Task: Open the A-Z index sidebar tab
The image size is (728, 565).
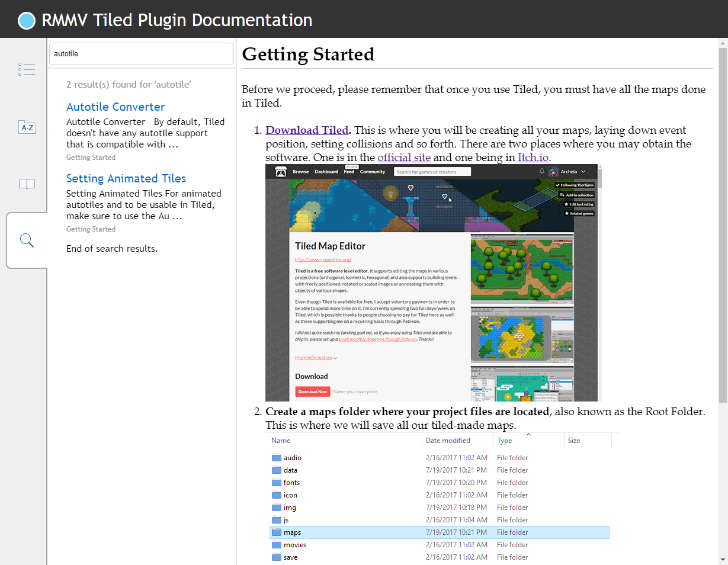Action: 27,127
